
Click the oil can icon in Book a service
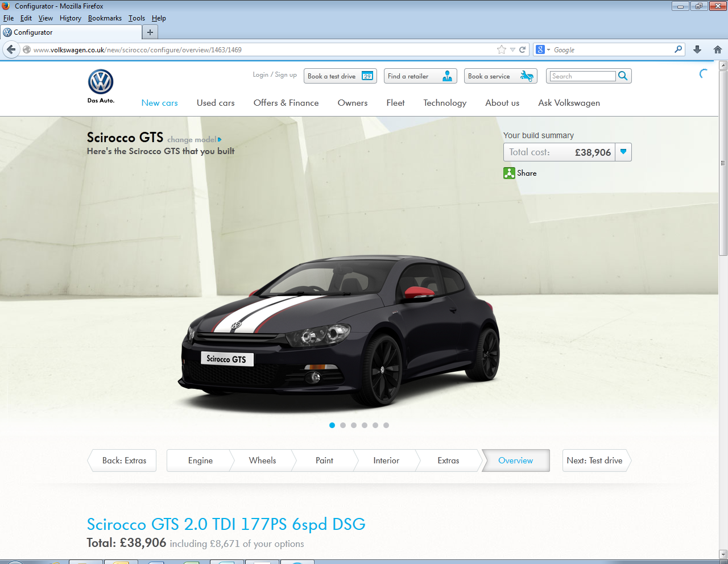point(527,76)
